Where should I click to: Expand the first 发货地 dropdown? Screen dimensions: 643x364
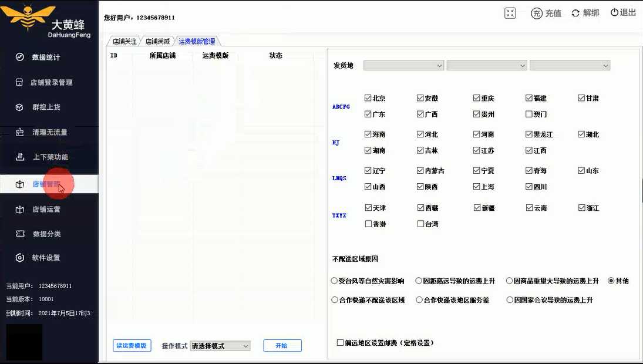[x=403, y=66]
